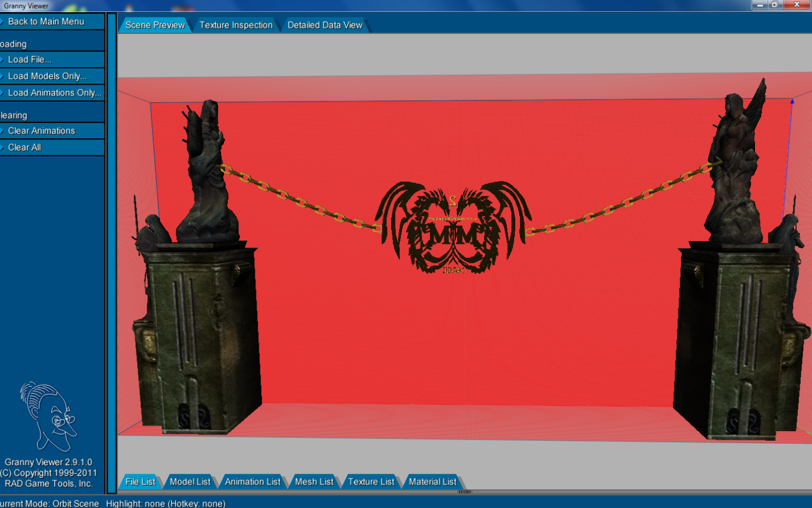The height and width of the screenshot is (508, 812).
Task: Select Clear All in the sidebar
Action: pos(52,147)
